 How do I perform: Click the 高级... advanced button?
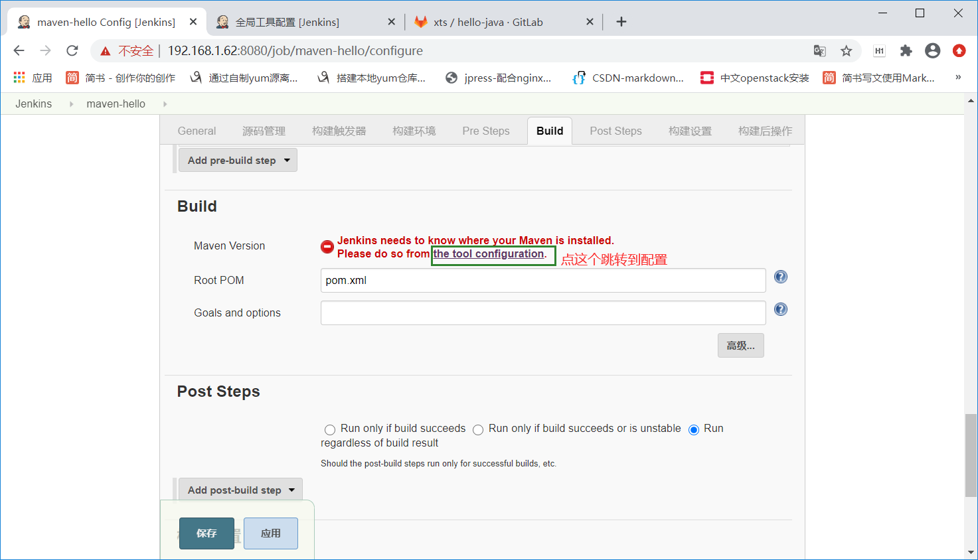pos(740,345)
